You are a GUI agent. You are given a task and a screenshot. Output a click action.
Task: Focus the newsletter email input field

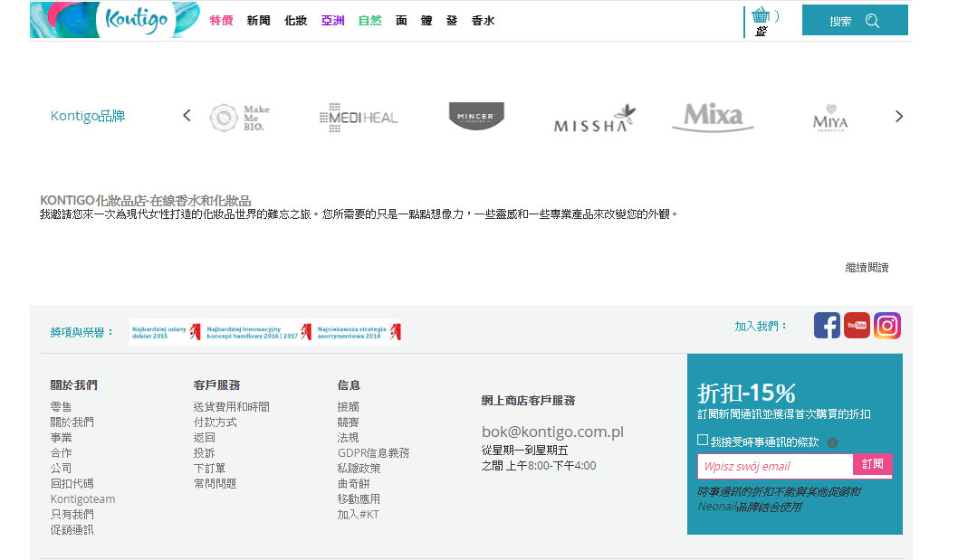click(x=775, y=466)
